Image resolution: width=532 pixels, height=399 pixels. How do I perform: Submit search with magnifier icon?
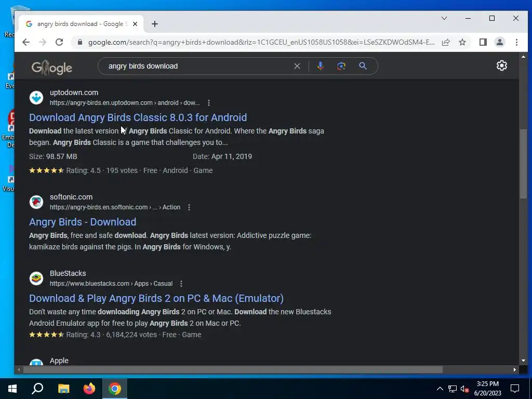(x=363, y=66)
